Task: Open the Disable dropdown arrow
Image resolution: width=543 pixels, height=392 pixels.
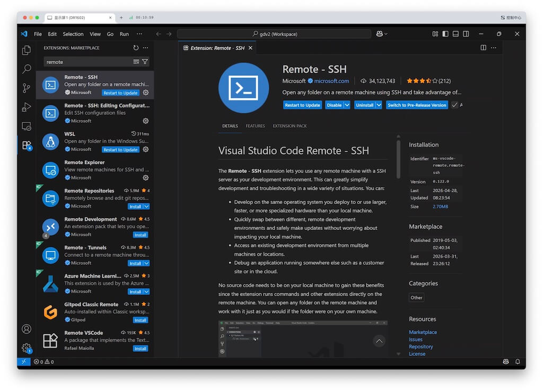Action: [x=347, y=105]
